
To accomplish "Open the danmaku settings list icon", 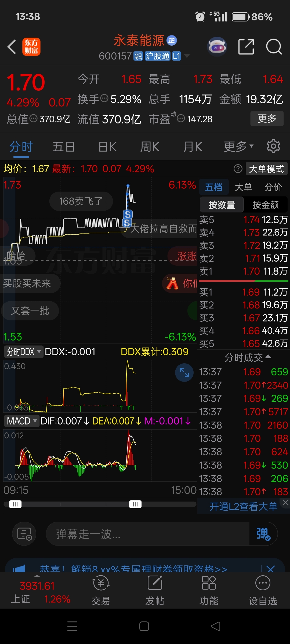I will point(24,534).
